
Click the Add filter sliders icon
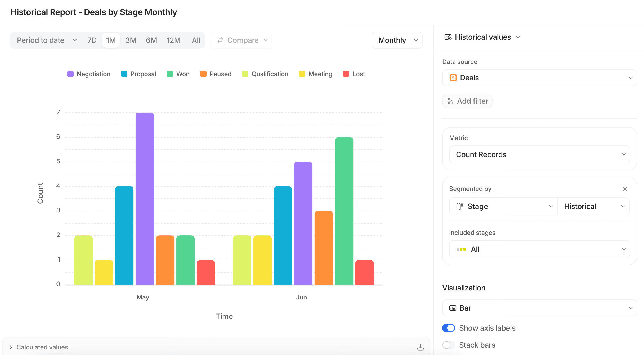(x=450, y=101)
